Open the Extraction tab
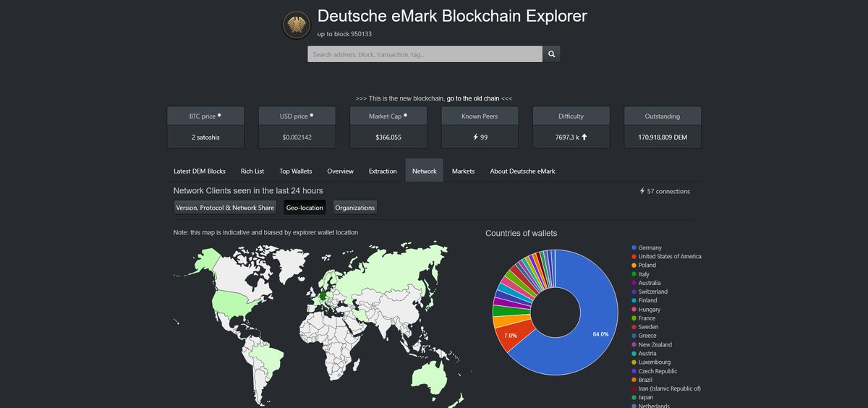Screen dimensions: 868x408 (383, 171)
